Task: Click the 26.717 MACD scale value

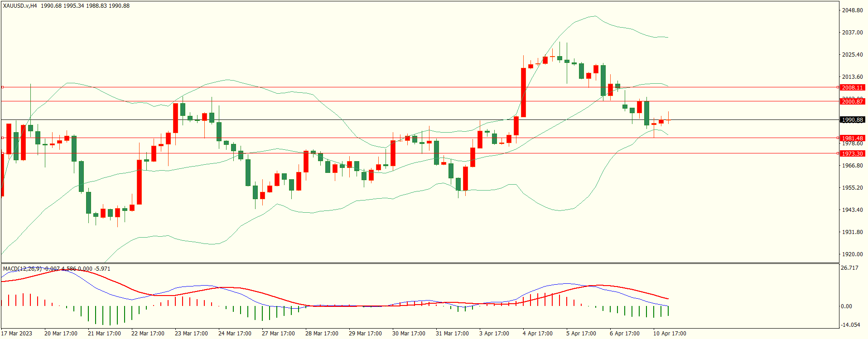Action: [849, 268]
